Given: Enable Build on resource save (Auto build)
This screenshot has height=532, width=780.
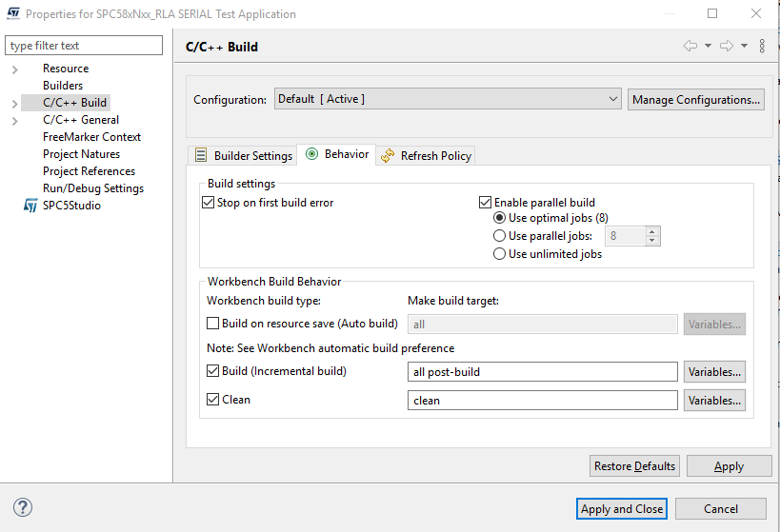Looking at the screenshot, I should pyautogui.click(x=213, y=324).
